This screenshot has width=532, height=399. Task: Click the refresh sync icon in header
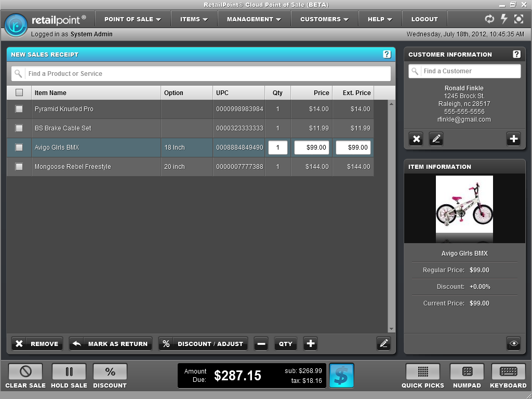[489, 19]
